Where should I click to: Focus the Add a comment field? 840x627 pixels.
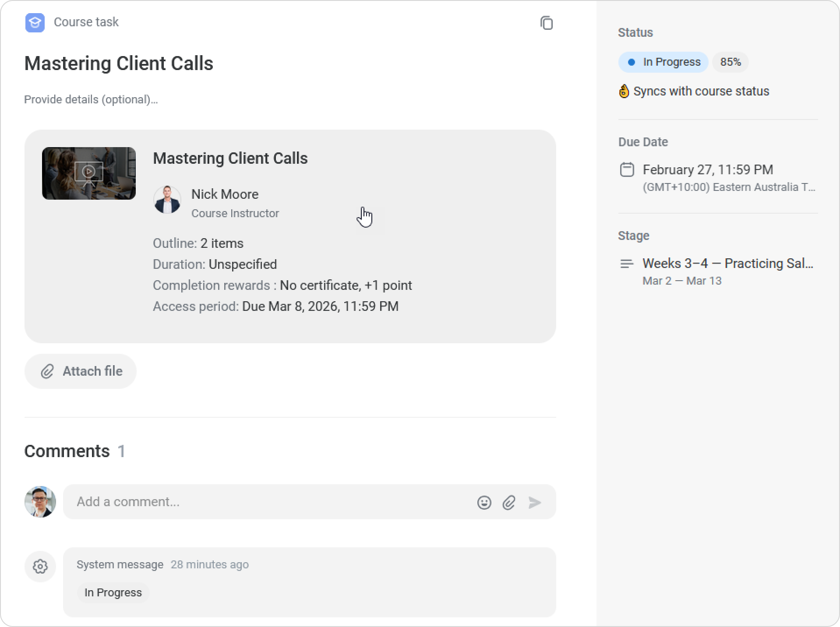pyautogui.click(x=272, y=502)
